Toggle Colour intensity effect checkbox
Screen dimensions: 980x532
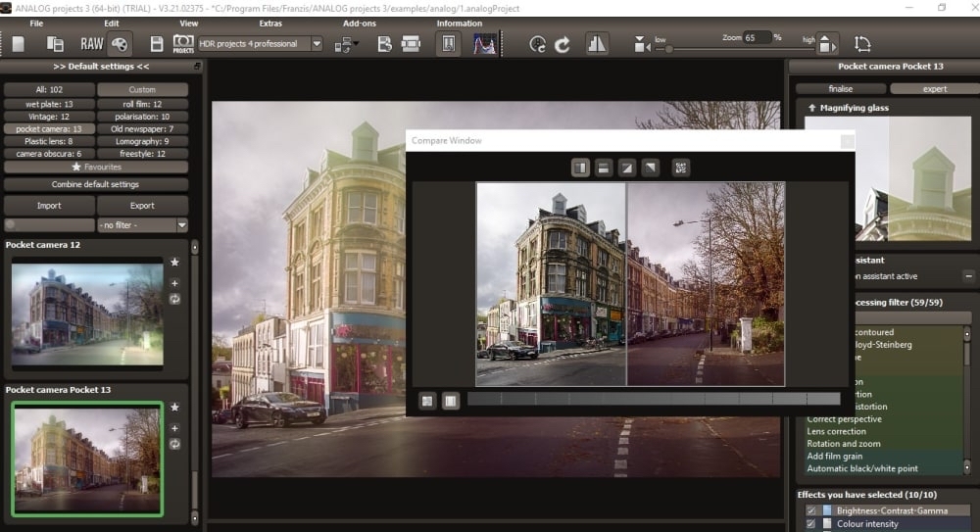[x=809, y=524]
